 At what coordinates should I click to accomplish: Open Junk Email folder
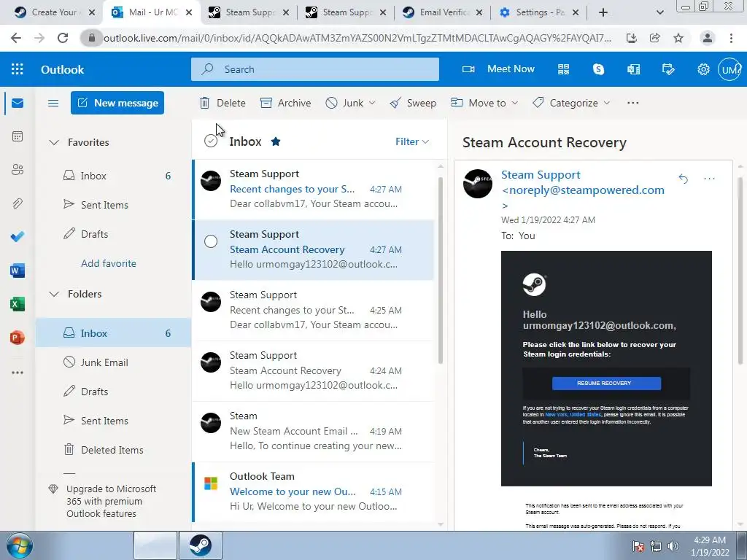click(113, 362)
